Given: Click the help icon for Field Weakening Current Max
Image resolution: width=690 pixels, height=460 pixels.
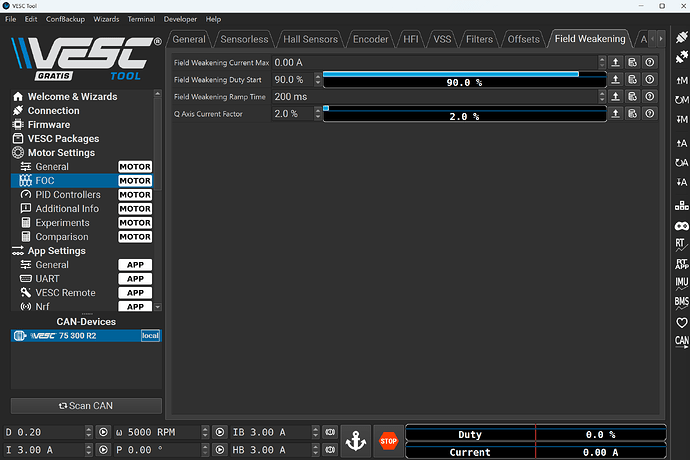Looking at the screenshot, I should click(650, 62).
